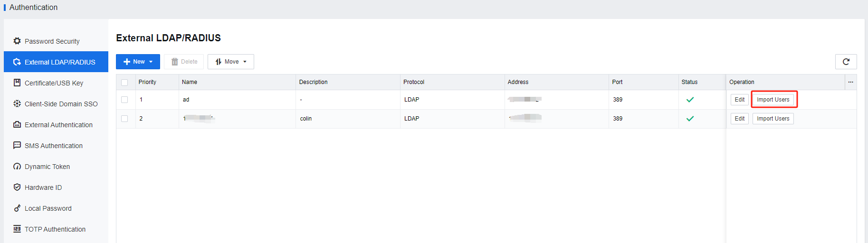Edit the priority 2 LDAP server

click(739, 119)
